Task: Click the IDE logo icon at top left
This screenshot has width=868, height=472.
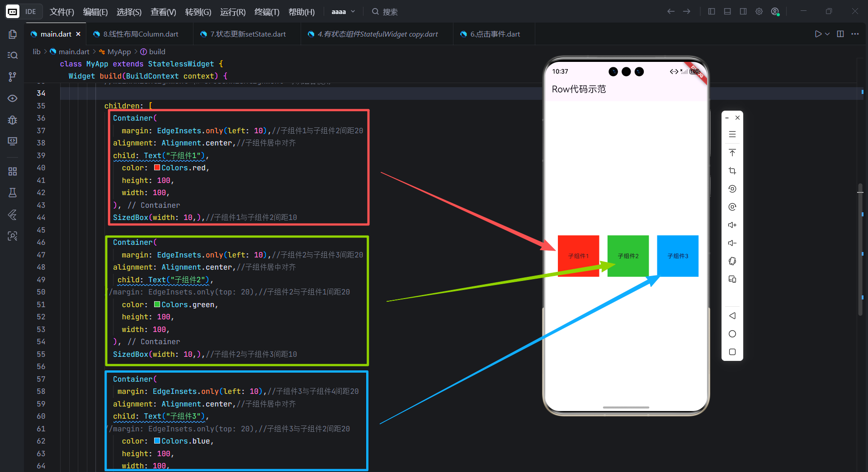Action: pyautogui.click(x=13, y=12)
